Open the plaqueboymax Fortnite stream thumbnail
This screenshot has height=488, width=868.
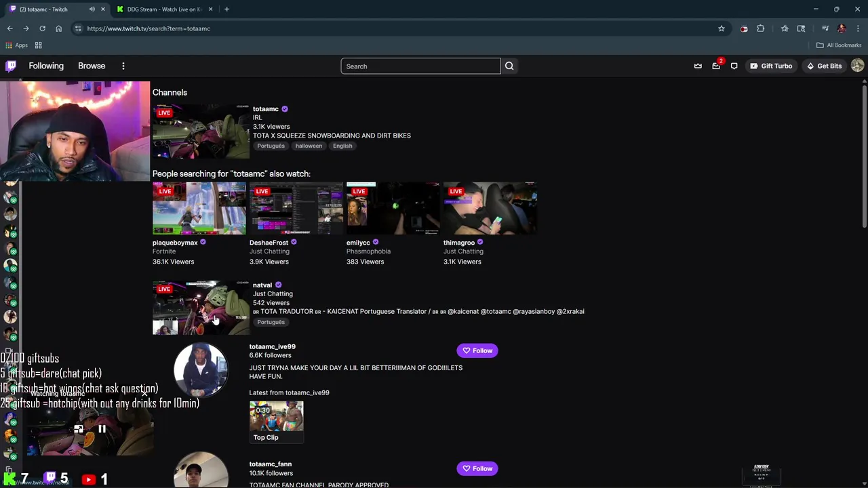click(199, 208)
